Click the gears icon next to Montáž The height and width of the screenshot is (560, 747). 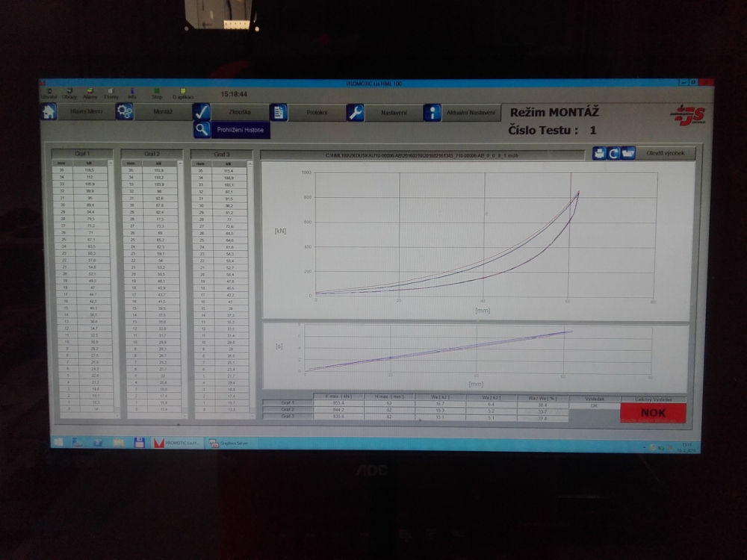pyautogui.click(x=124, y=111)
